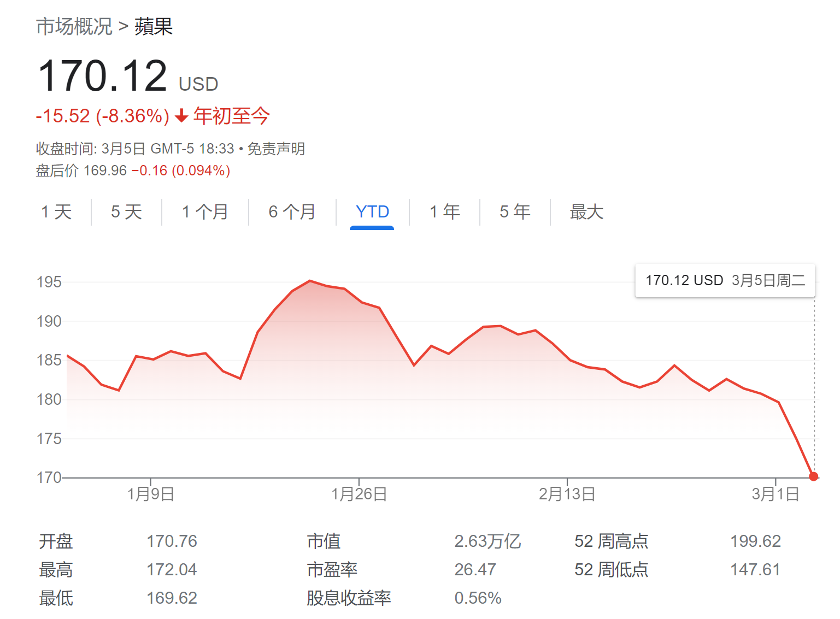This screenshot has width=840, height=619.
Task: Open the 免责声明 disclaimer link
Action: 276,149
